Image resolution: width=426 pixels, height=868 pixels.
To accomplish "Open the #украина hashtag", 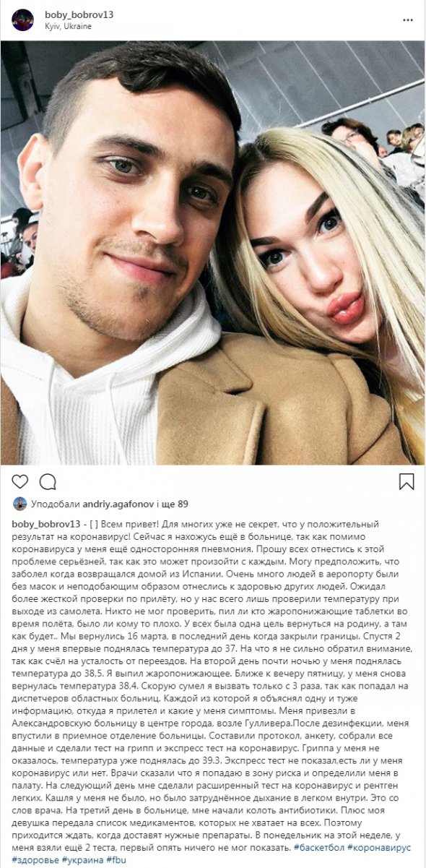I will (84, 860).
